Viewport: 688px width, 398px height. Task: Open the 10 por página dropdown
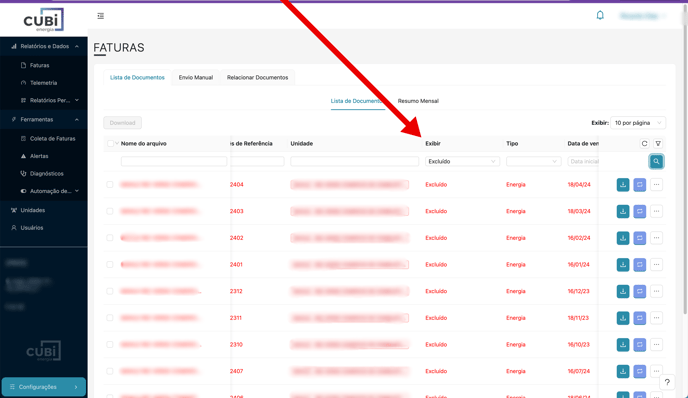click(x=638, y=123)
